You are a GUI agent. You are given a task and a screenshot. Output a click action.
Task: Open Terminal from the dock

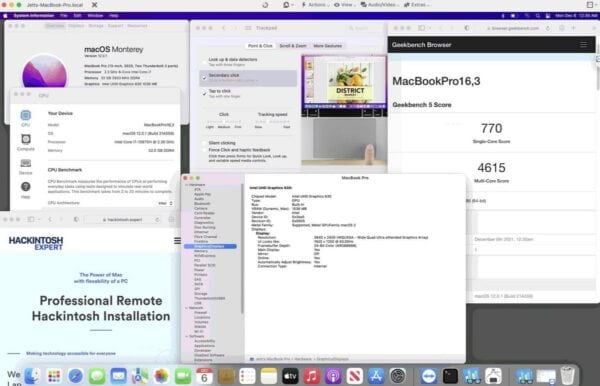point(450,376)
